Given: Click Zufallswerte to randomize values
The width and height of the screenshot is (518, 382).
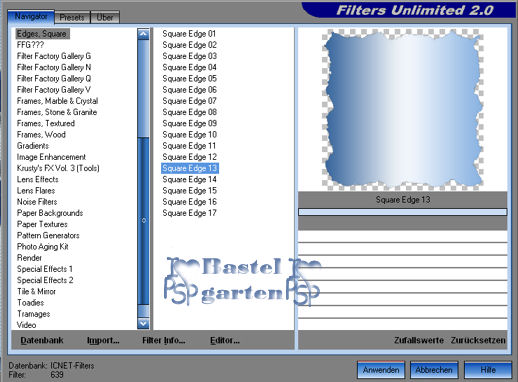Looking at the screenshot, I should pos(419,340).
